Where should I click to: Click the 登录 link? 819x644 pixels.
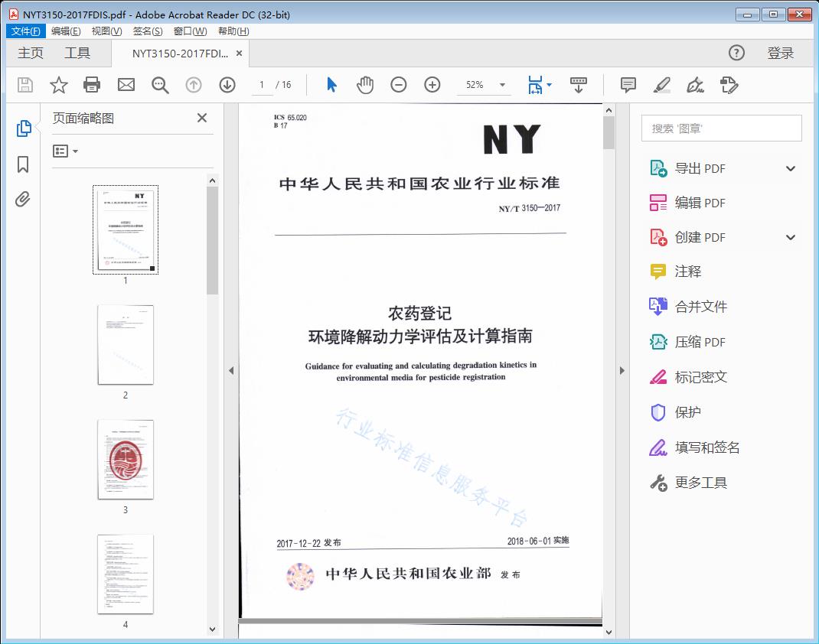781,53
